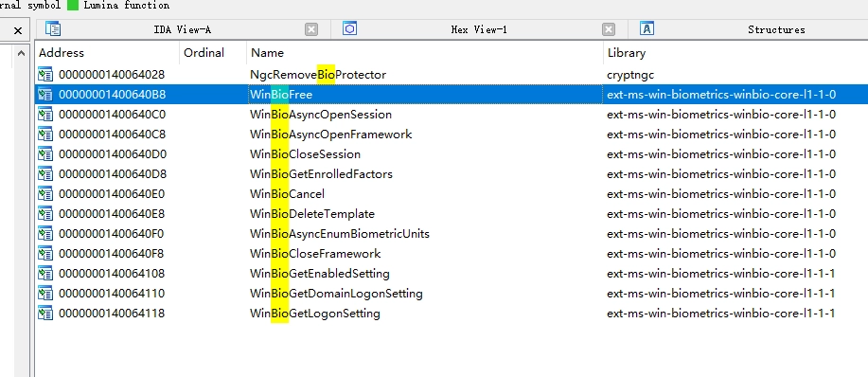Click the Hex View-1 tab icon
This screenshot has width=868, height=377.
(x=349, y=28)
